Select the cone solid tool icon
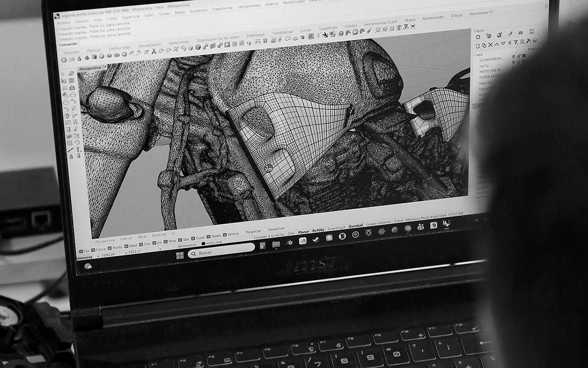The width and height of the screenshot is (588, 368). pos(79,59)
